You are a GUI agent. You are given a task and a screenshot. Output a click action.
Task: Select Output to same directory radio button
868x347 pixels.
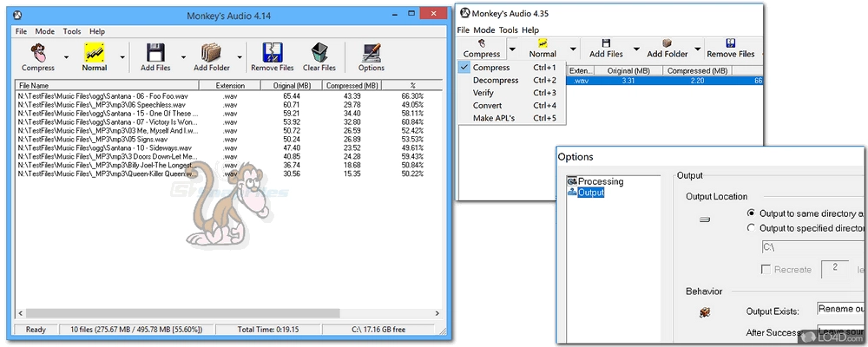tap(751, 213)
